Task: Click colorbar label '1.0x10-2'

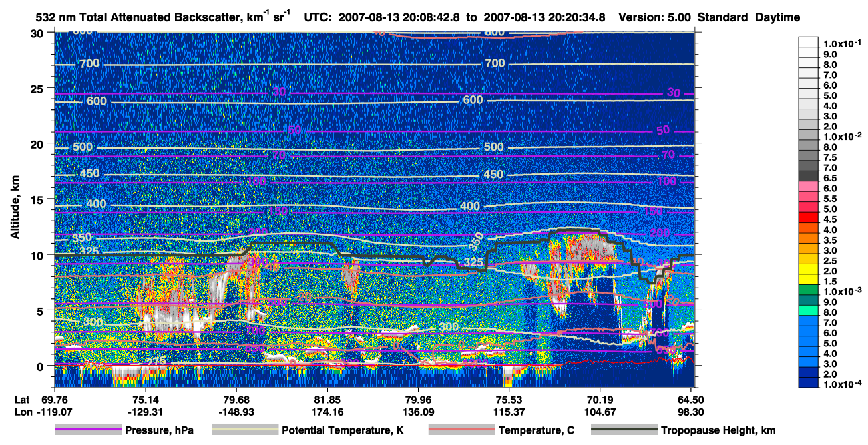Action: pos(843,136)
